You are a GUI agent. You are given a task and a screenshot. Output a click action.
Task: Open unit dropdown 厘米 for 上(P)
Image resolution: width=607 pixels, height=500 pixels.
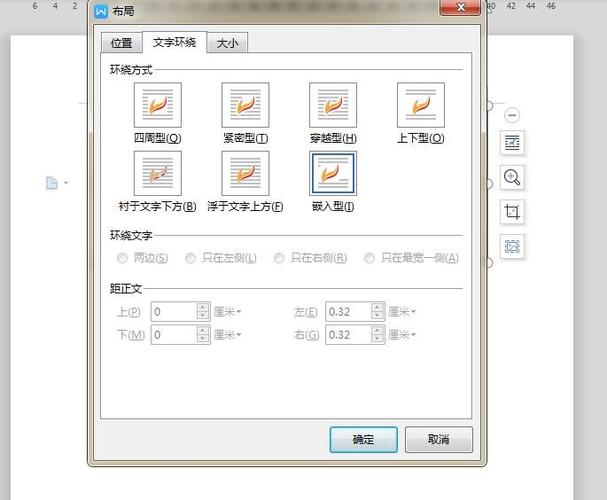coord(228,312)
